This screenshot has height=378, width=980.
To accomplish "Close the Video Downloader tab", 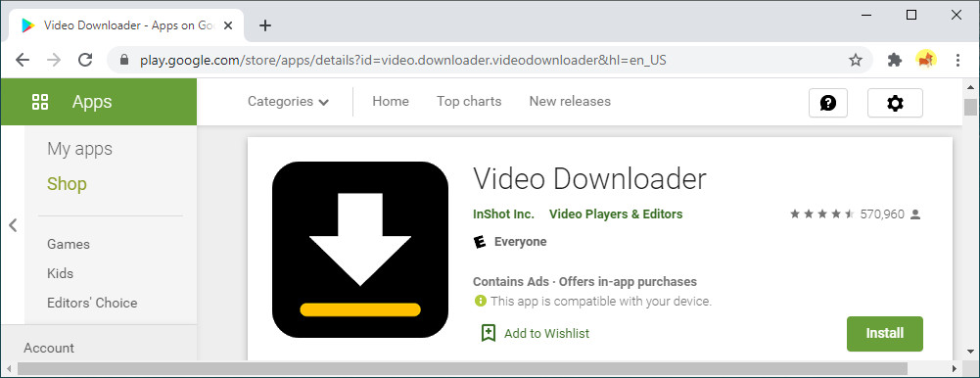I will point(228,25).
